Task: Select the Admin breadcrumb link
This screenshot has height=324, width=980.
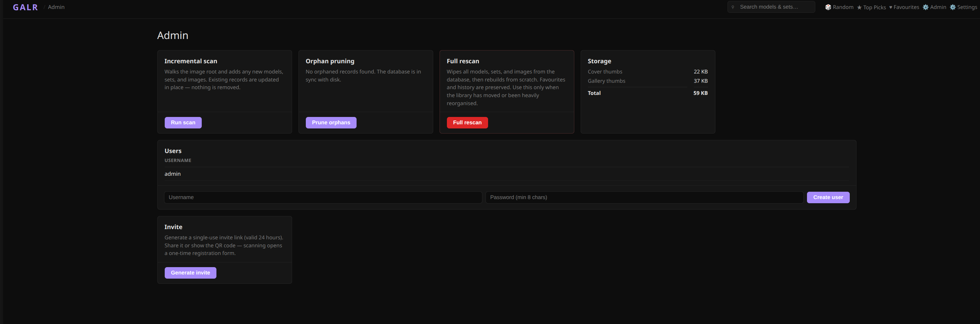Action: (x=56, y=7)
